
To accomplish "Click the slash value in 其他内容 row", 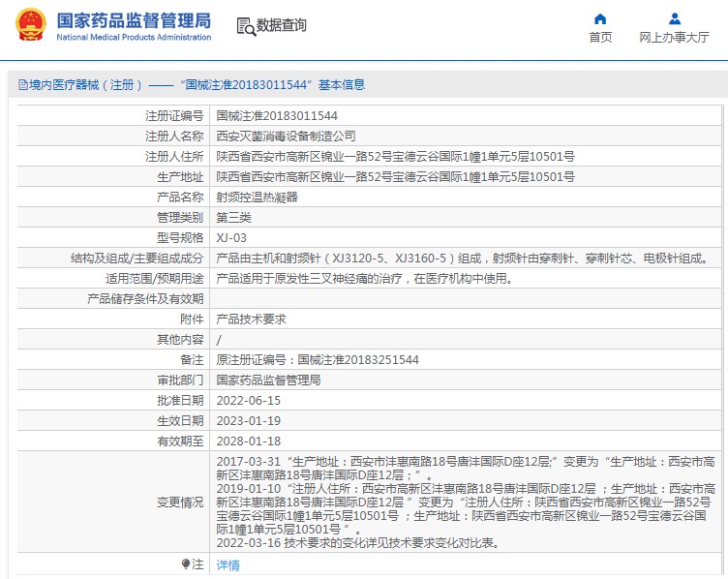I will [219, 340].
